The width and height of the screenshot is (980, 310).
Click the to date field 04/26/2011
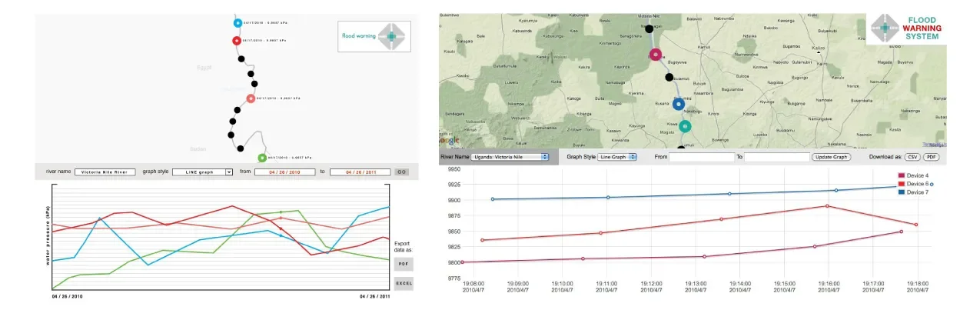(360, 172)
